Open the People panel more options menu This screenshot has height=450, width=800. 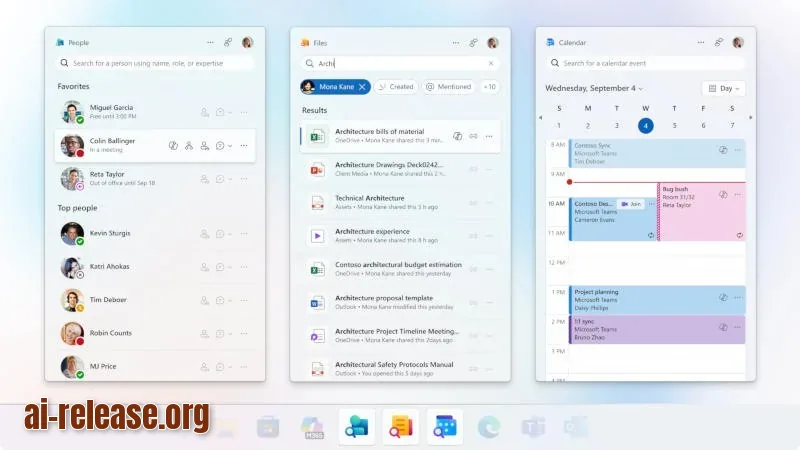coord(210,43)
